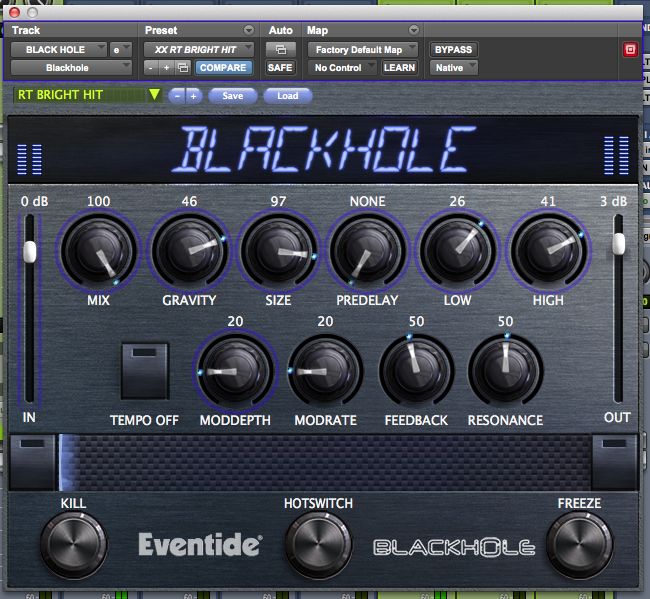The image size is (650, 599).
Task: Click the PREDELAY knob
Action: [x=367, y=252]
